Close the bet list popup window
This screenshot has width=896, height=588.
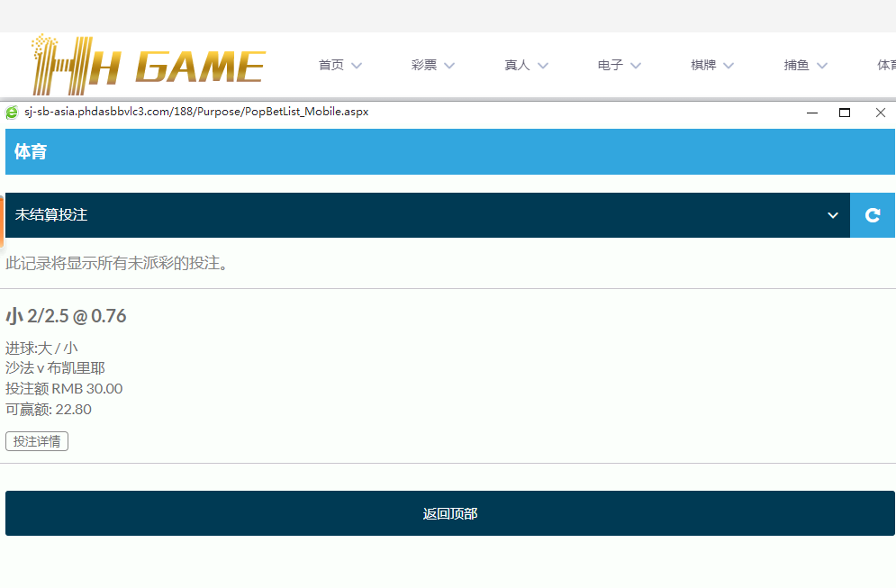881,113
